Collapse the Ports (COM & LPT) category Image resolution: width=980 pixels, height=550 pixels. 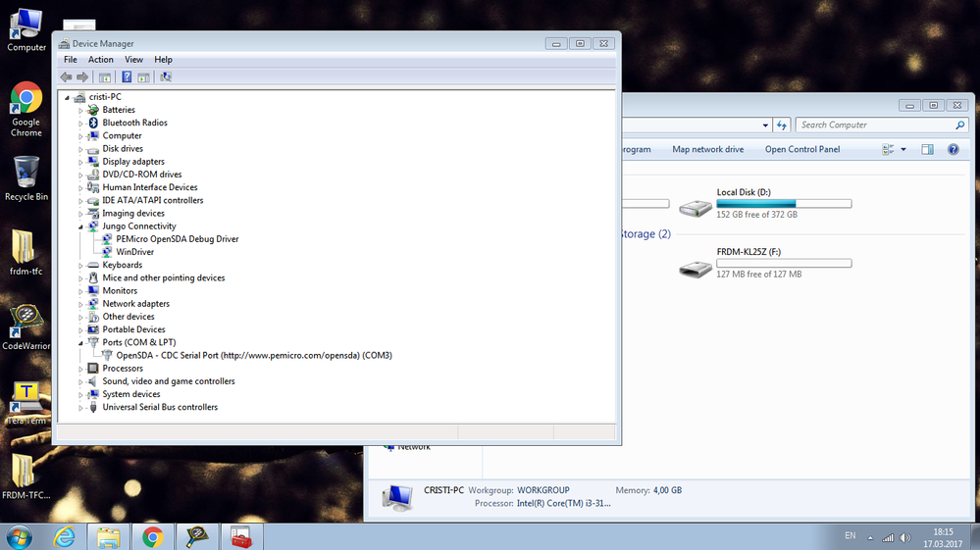(x=80, y=343)
